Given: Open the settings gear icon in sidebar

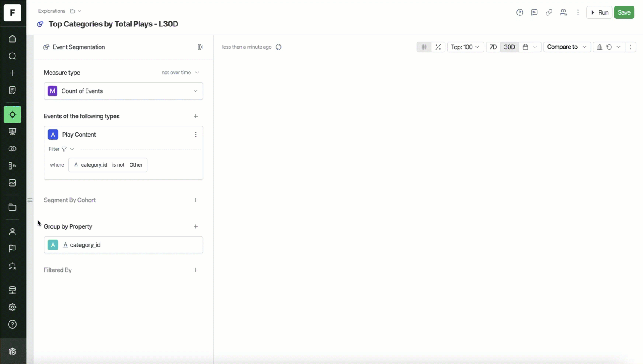Looking at the screenshot, I should click(12, 307).
